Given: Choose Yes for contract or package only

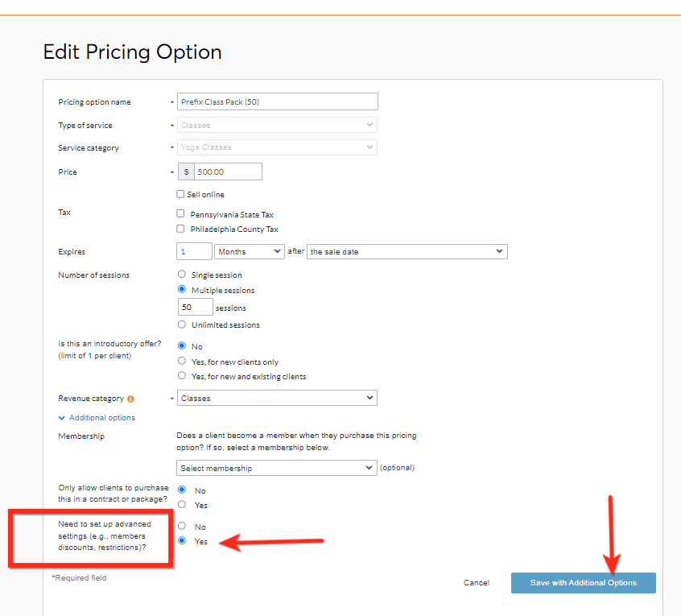Looking at the screenshot, I should (x=182, y=505).
